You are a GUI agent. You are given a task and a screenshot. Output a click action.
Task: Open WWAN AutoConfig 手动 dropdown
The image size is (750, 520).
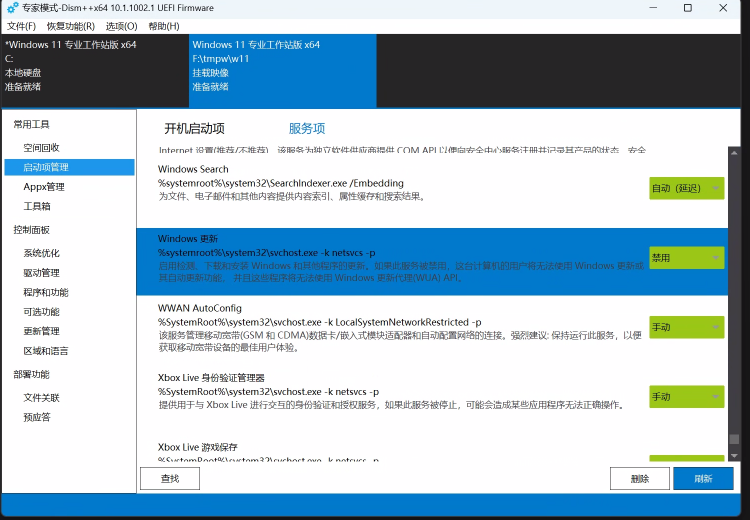pos(686,328)
